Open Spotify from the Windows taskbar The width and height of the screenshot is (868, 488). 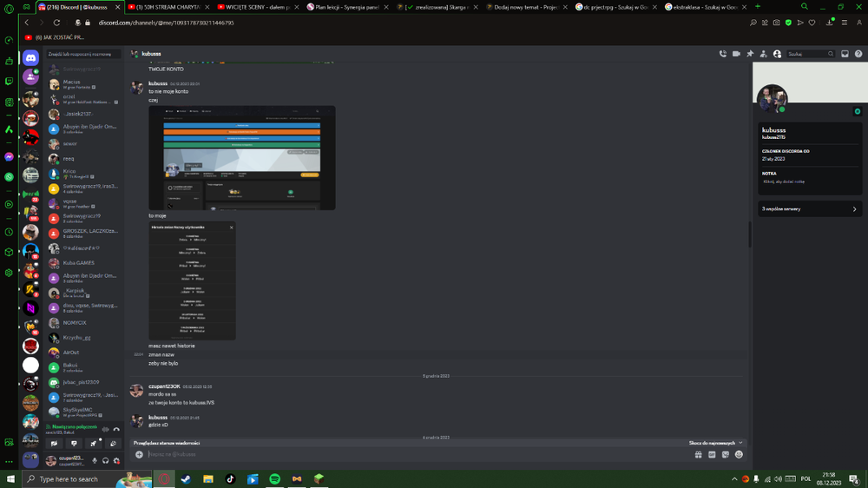tap(274, 478)
